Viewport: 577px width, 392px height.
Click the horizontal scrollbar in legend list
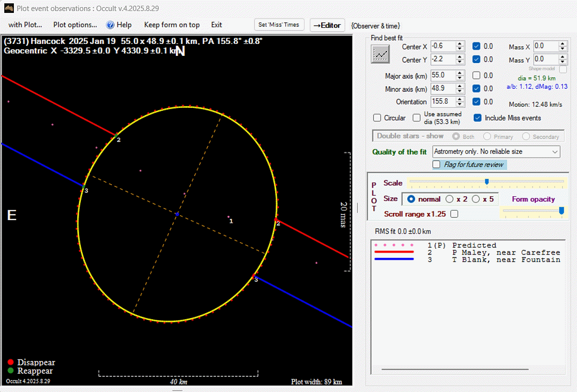(x=455, y=369)
